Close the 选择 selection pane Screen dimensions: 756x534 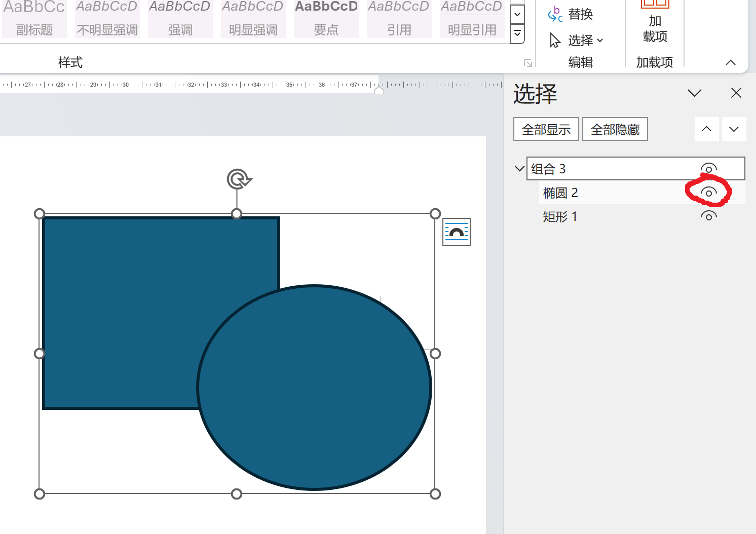736,93
